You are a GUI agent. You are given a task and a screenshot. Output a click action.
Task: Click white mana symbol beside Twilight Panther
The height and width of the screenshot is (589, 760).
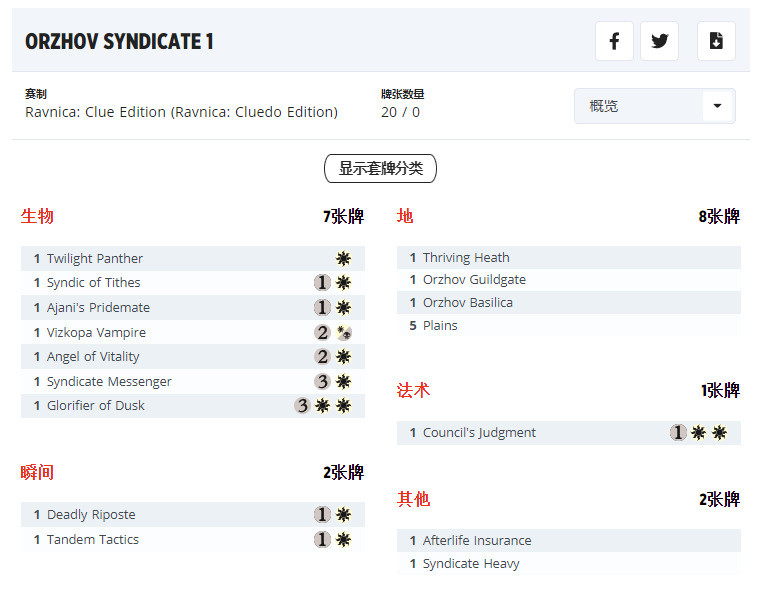pyautogui.click(x=343, y=258)
